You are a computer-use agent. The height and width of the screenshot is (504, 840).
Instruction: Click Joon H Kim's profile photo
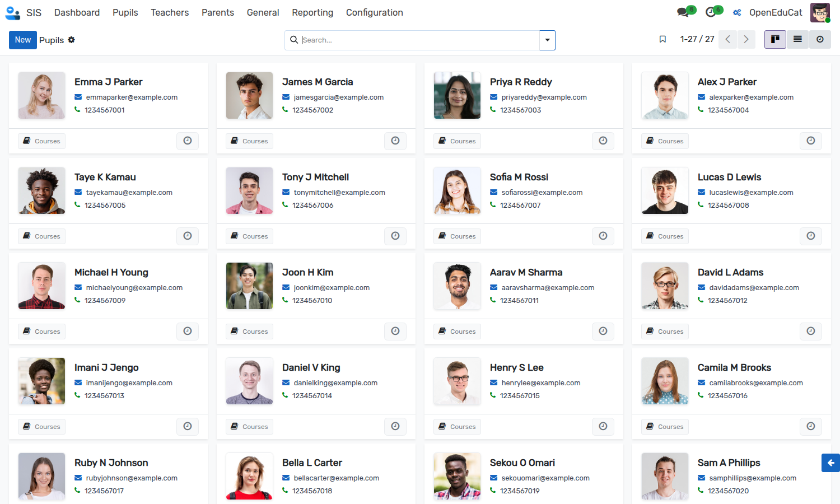click(x=249, y=286)
